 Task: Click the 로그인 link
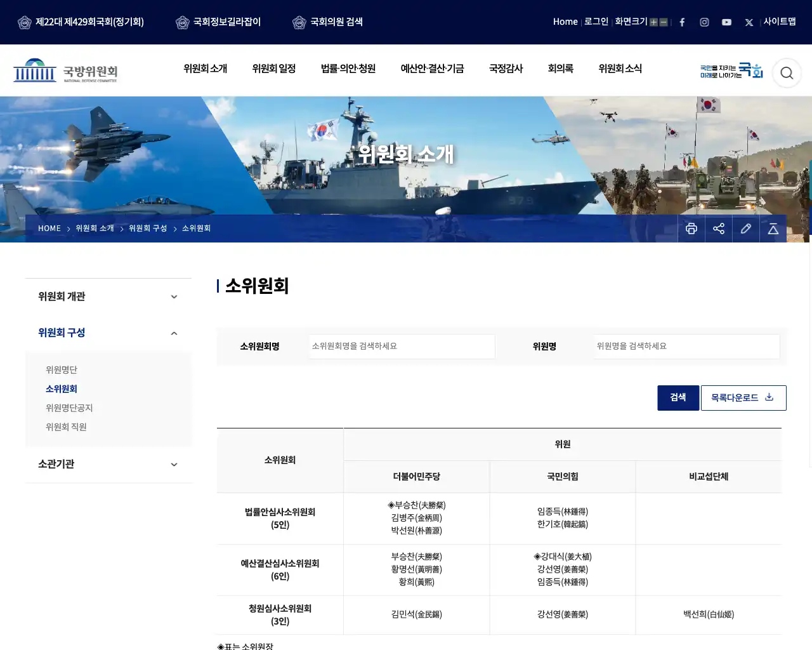(x=596, y=22)
